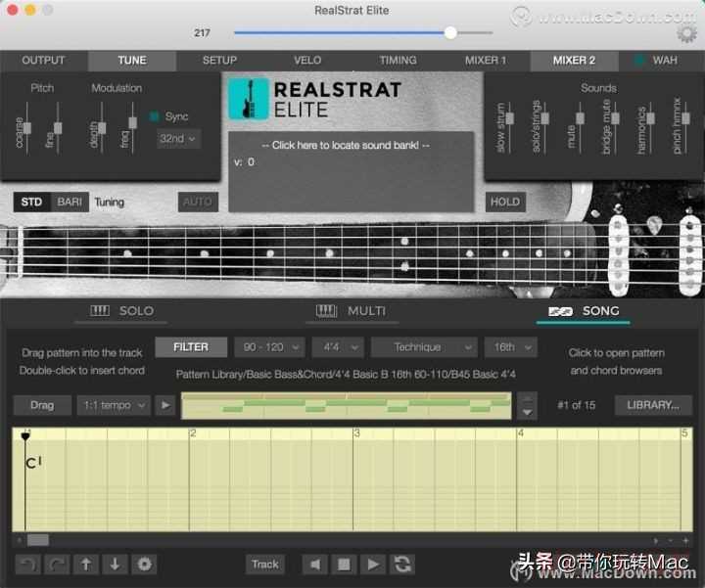The image size is (705, 588).
Task: Expand the 90 - 120 tempo filter dropdown
Action: point(268,347)
